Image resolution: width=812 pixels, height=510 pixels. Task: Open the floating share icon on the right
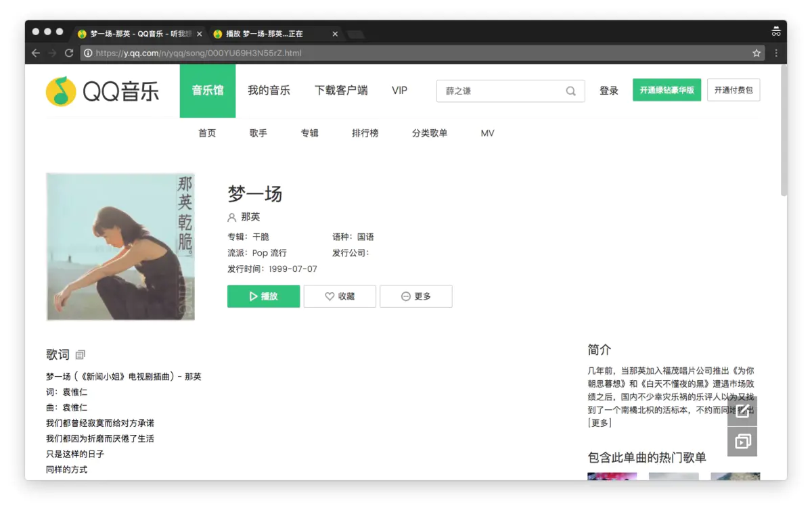coord(742,409)
